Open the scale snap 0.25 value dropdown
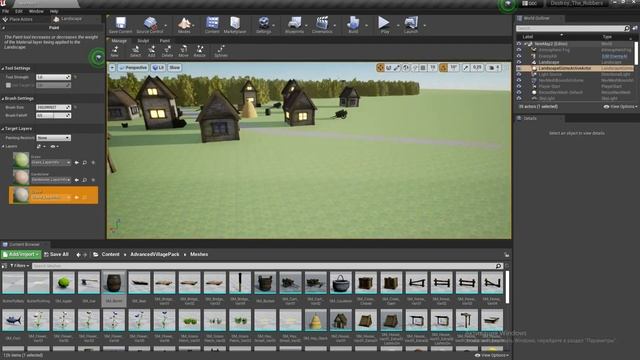Screen dimensions: 640x360 click(x=477, y=68)
